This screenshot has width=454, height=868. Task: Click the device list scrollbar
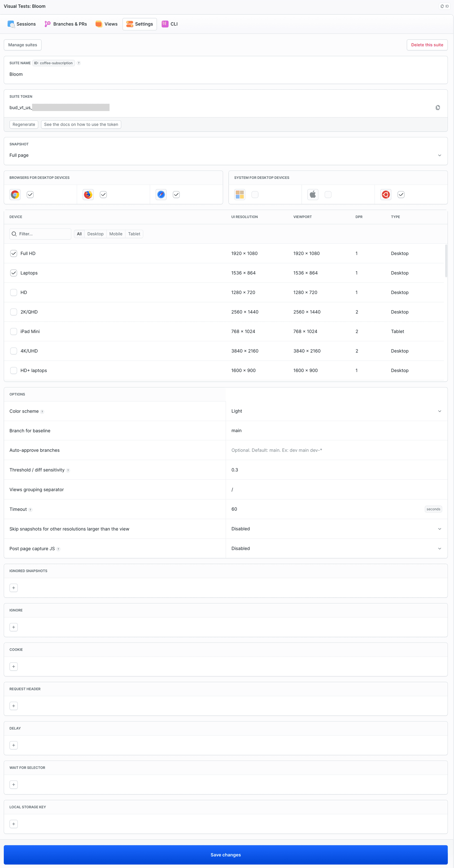[x=446, y=261]
